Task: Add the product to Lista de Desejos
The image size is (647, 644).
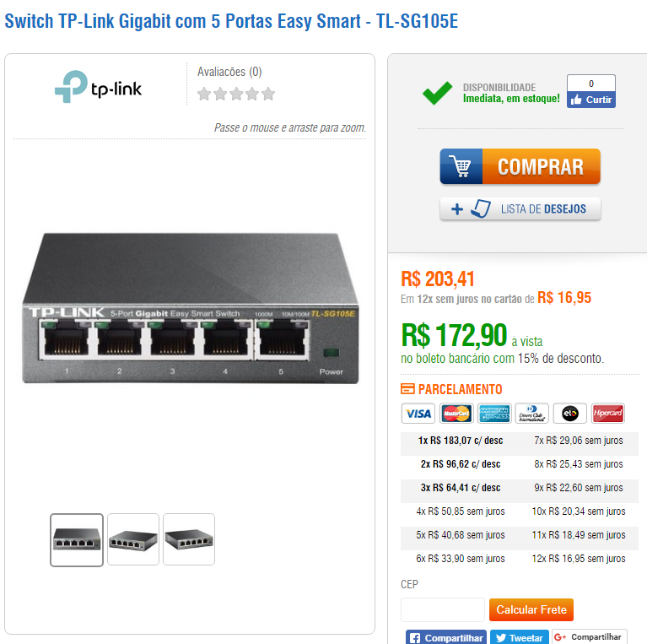Action: click(x=520, y=208)
